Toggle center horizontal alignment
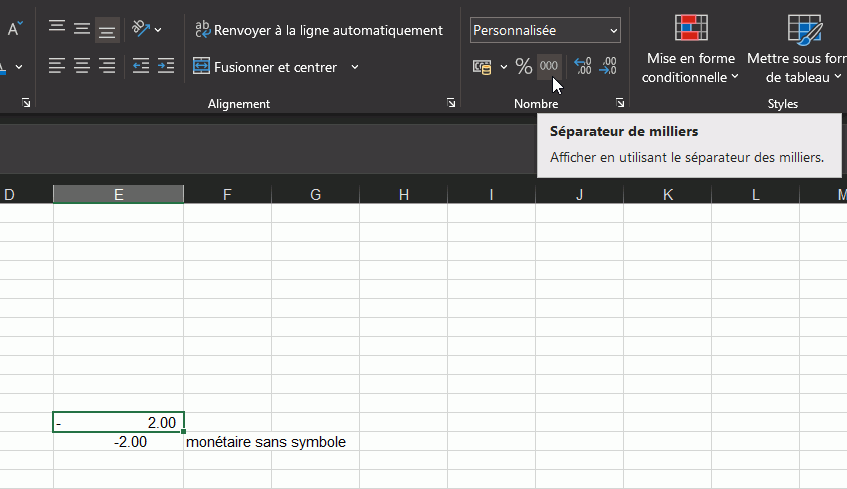847x489 pixels. click(x=82, y=67)
